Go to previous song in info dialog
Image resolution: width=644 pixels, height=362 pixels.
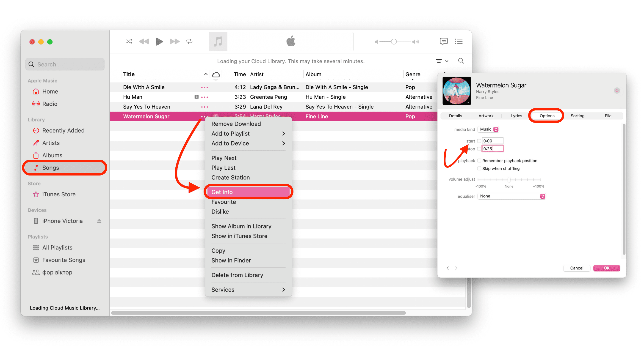[x=448, y=268]
